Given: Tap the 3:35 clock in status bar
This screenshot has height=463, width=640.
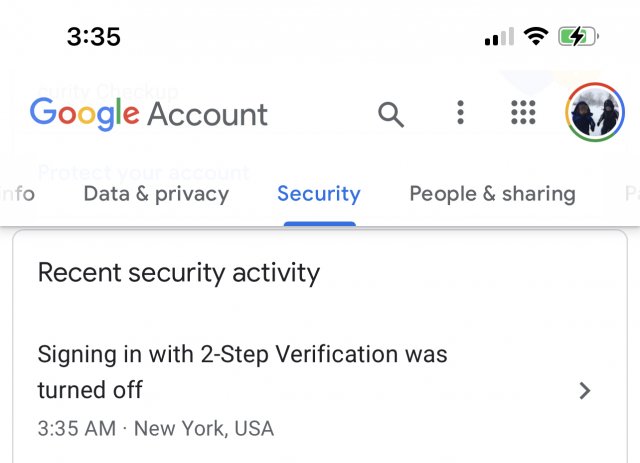Looking at the screenshot, I should pyautogui.click(x=93, y=37).
